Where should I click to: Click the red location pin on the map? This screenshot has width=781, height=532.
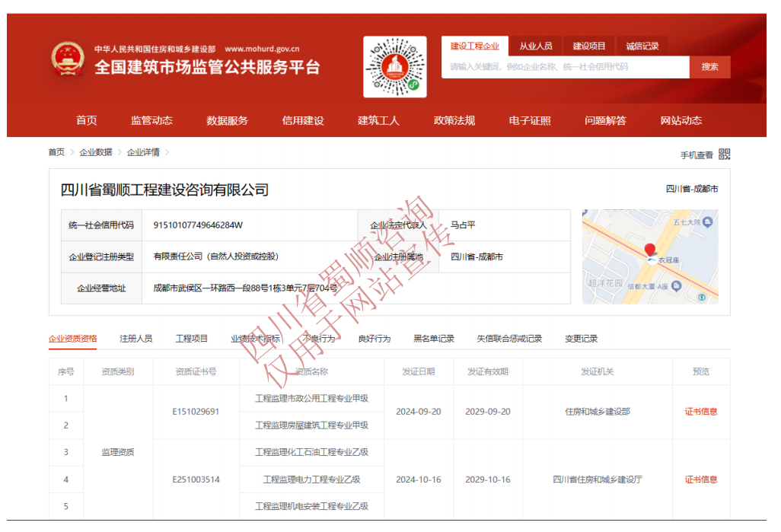(x=650, y=250)
